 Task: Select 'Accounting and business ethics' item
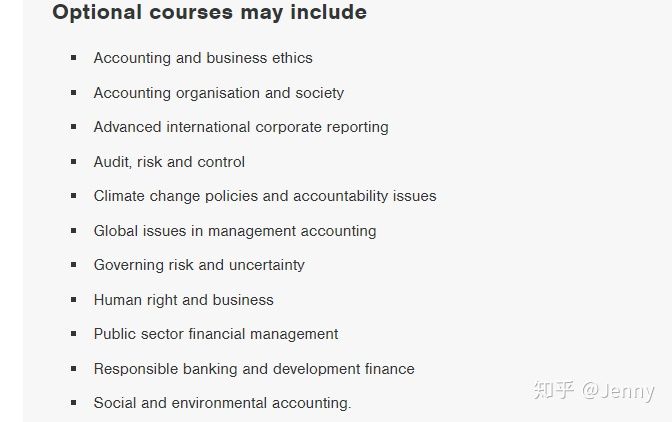point(203,58)
